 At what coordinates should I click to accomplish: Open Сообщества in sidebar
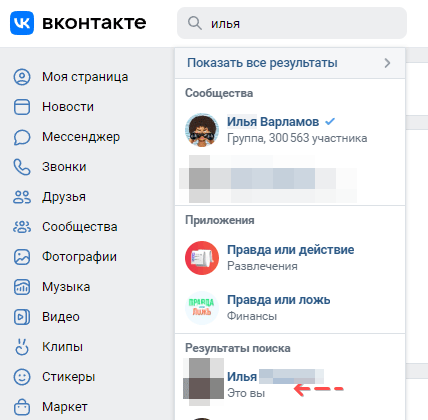[79, 227]
